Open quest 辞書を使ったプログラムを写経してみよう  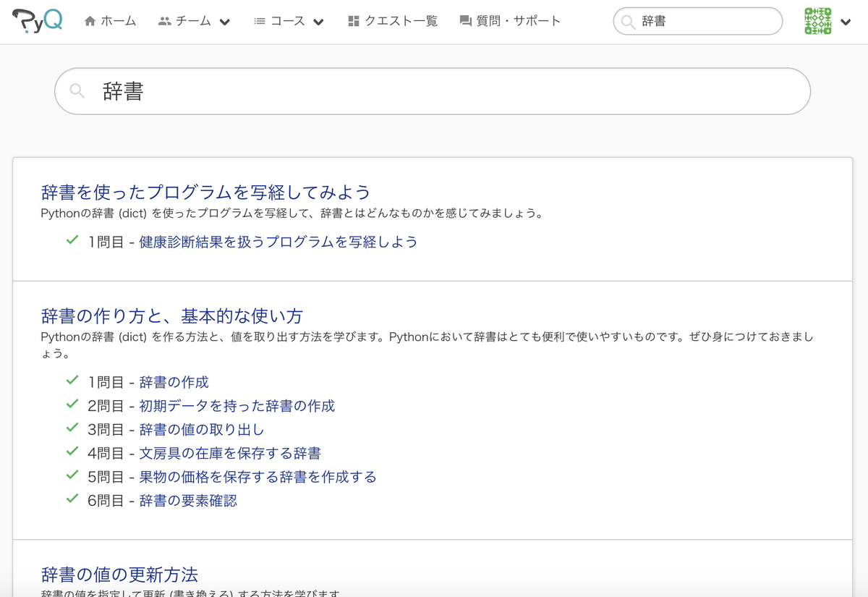(206, 192)
